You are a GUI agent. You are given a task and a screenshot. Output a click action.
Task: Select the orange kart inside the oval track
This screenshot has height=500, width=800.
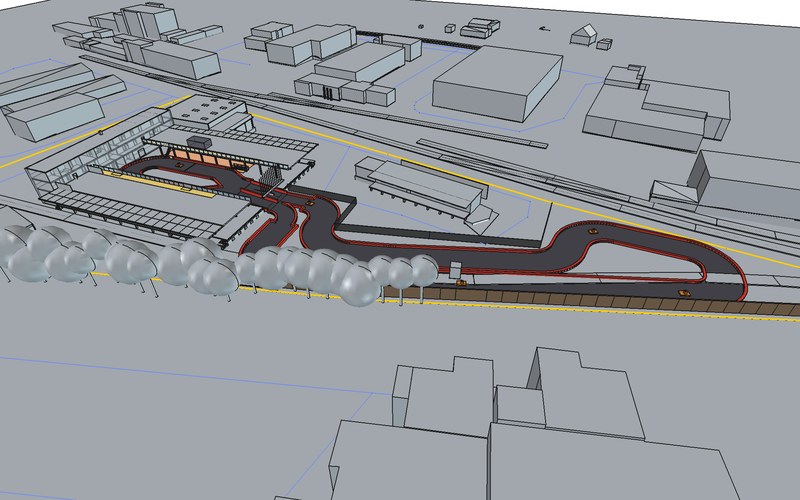tap(179, 165)
